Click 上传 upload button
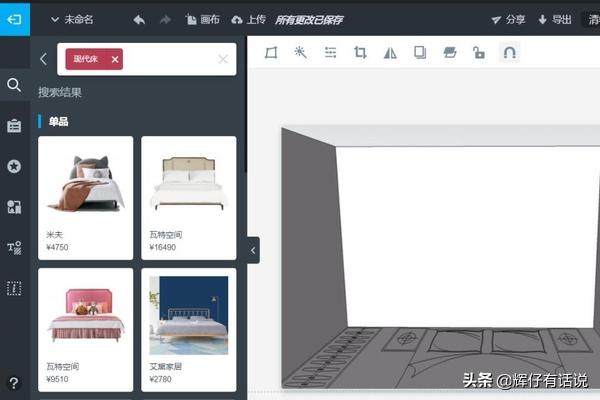This screenshot has height=400, width=600. pos(248,19)
